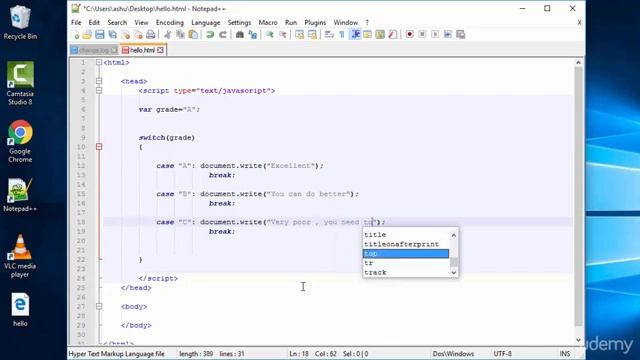Redo the last undone edit
640x360 pixels.
pos(222,35)
